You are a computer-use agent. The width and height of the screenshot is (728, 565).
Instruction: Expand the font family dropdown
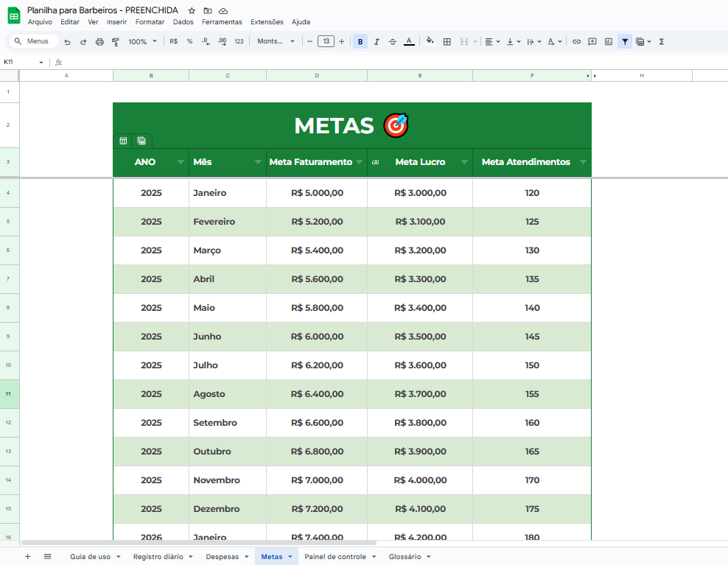click(x=276, y=42)
